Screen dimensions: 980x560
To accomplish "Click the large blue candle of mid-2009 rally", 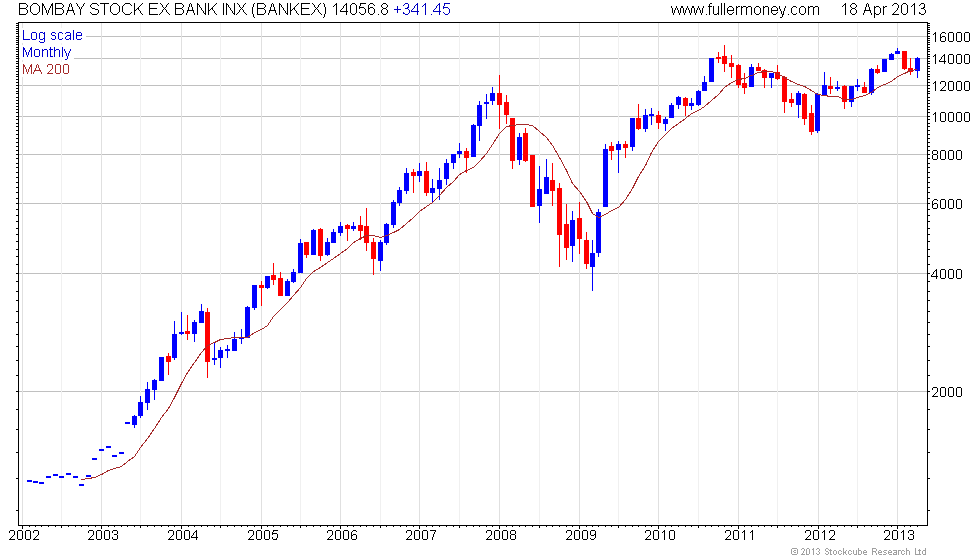I will point(605,178).
